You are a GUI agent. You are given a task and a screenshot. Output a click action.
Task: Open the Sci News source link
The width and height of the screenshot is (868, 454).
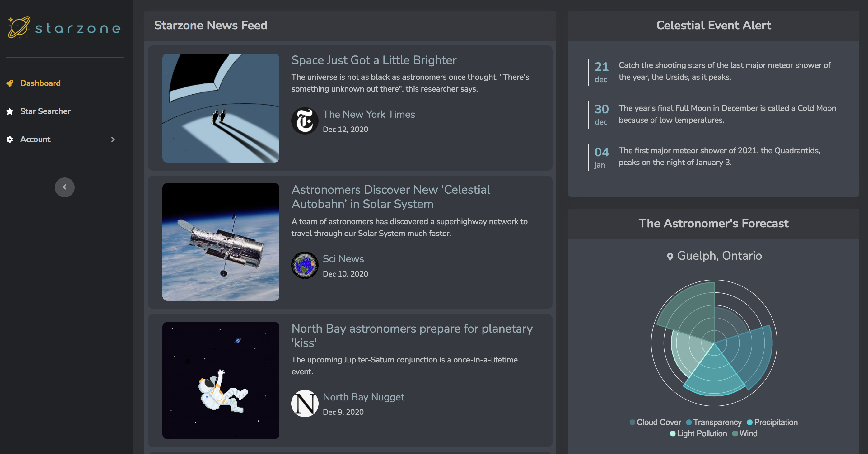tap(343, 259)
